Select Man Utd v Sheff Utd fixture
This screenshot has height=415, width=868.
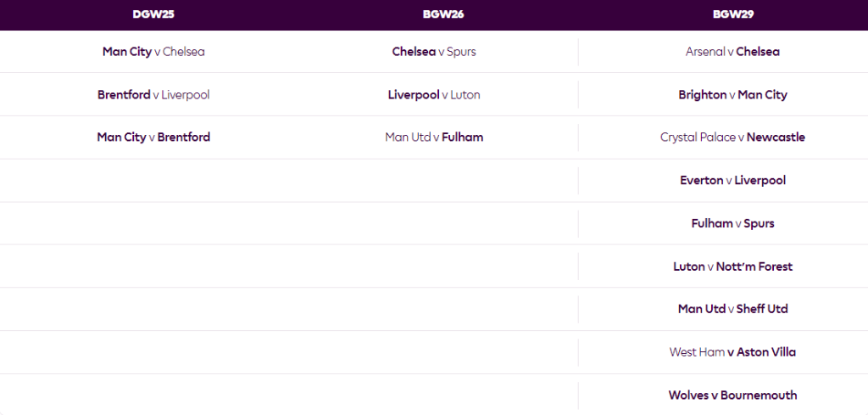pyautogui.click(x=732, y=309)
